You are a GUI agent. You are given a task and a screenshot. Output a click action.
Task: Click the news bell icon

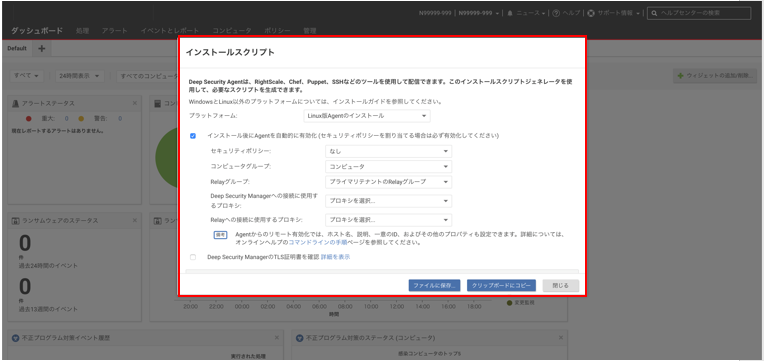tap(510, 14)
